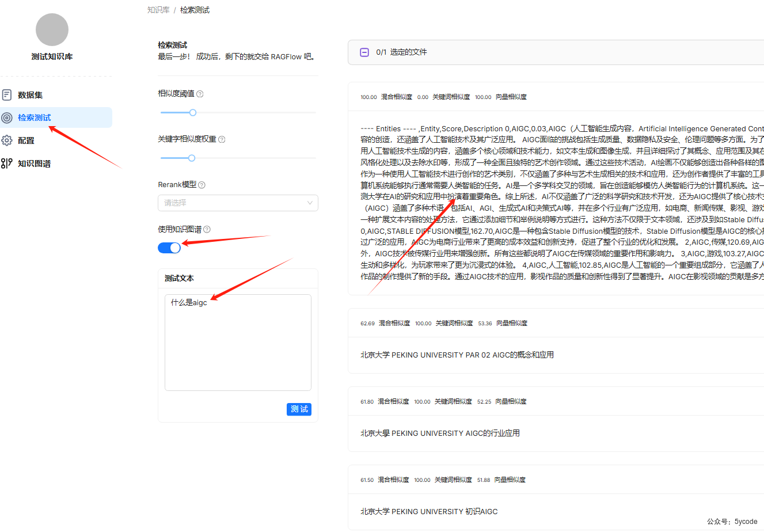Screen dimensions: 764x532
Task: Click the dataset icon beside 数据集
Action: [x=7, y=95]
